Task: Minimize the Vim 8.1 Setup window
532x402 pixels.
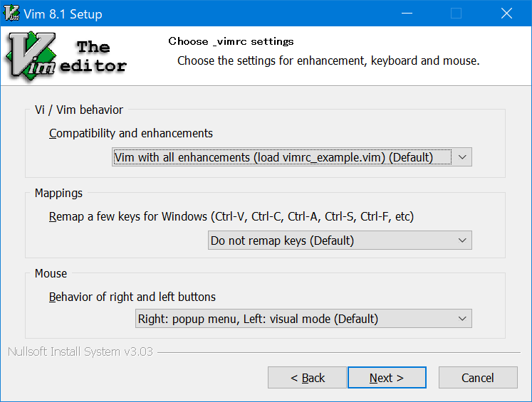Action: (x=407, y=14)
